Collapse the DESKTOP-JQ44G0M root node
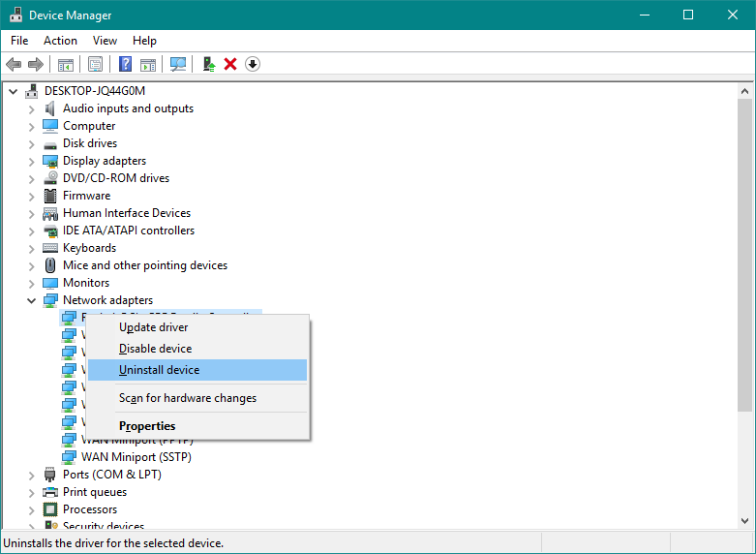The height and width of the screenshot is (554, 756). coord(13,91)
